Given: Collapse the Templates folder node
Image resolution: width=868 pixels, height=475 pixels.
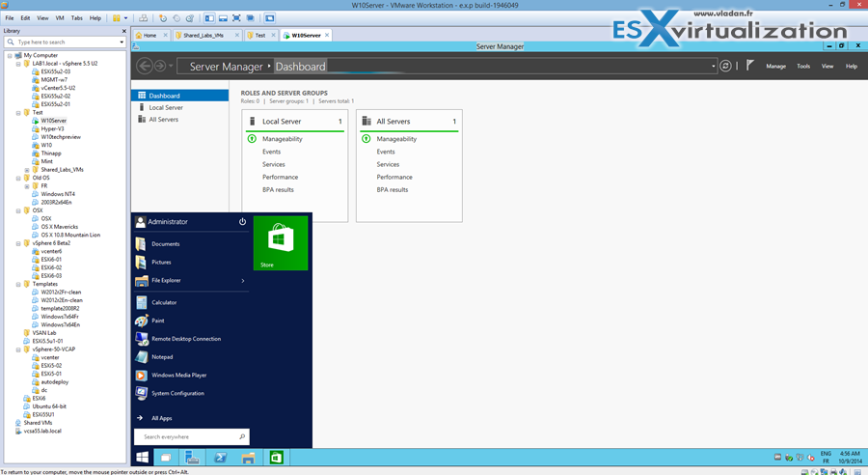Looking at the screenshot, I should (x=18, y=284).
